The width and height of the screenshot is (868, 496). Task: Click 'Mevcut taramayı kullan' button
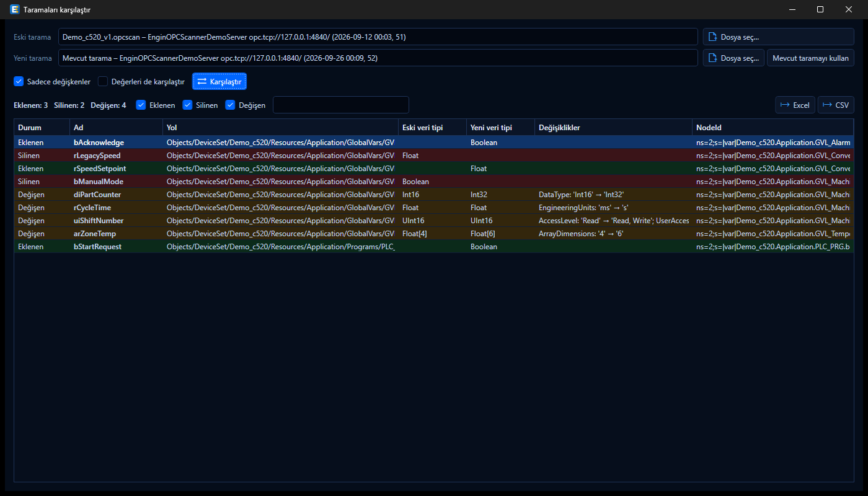click(x=810, y=58)
